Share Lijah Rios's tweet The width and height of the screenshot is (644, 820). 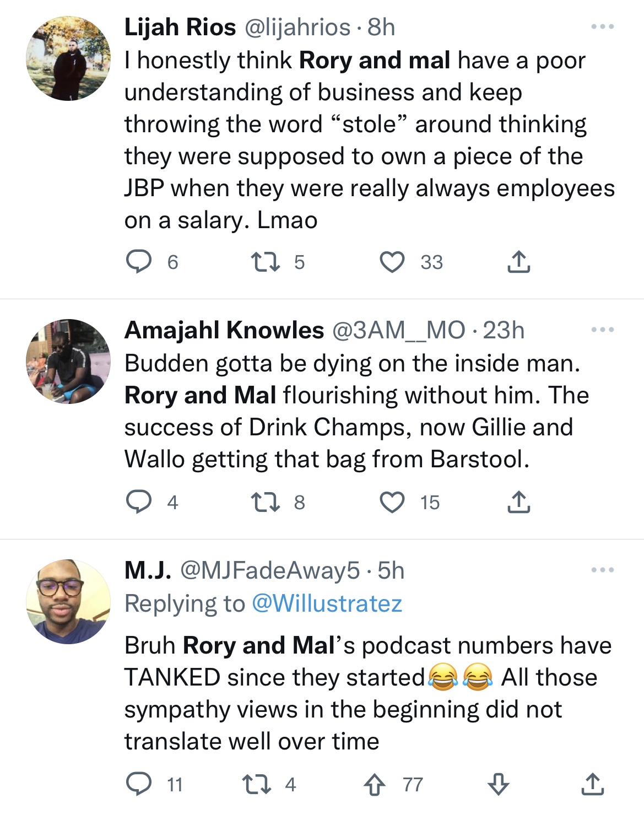[518, 262]
